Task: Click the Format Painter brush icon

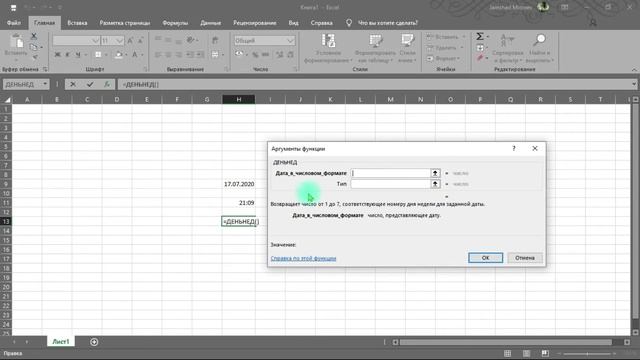Action: (x=35, y=57)
